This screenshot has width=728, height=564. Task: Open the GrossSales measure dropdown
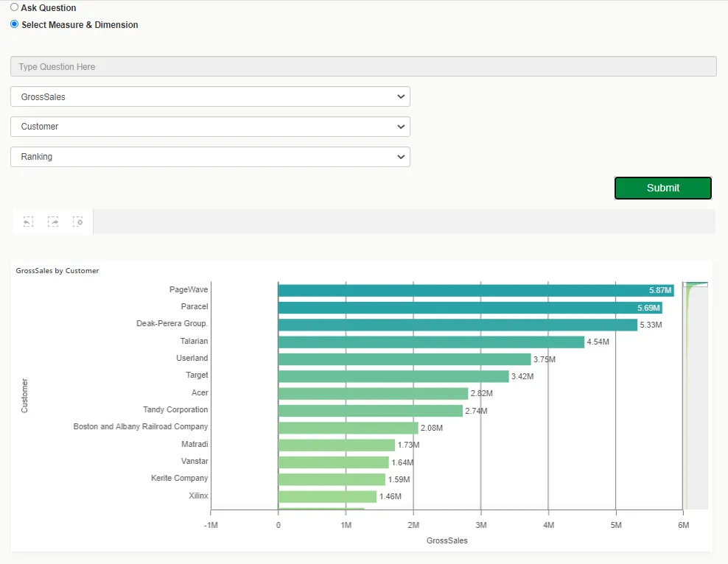click(210, 96)
